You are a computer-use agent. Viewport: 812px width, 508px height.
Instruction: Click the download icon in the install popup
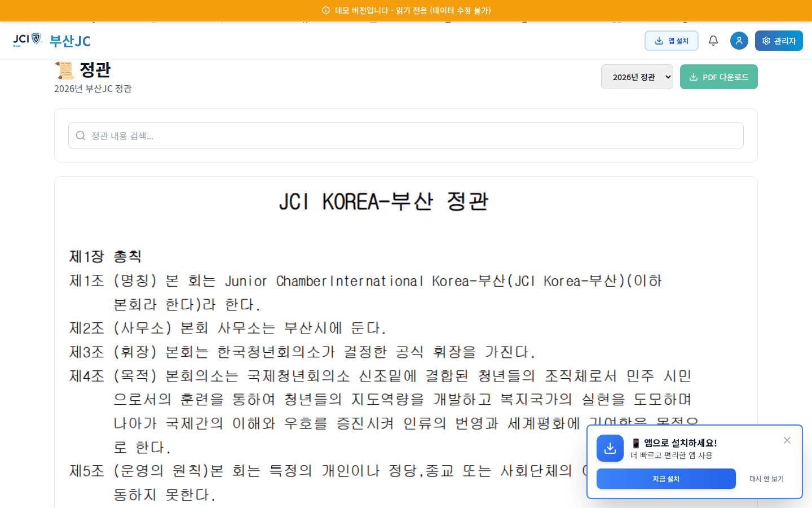(x=610, y=448)
